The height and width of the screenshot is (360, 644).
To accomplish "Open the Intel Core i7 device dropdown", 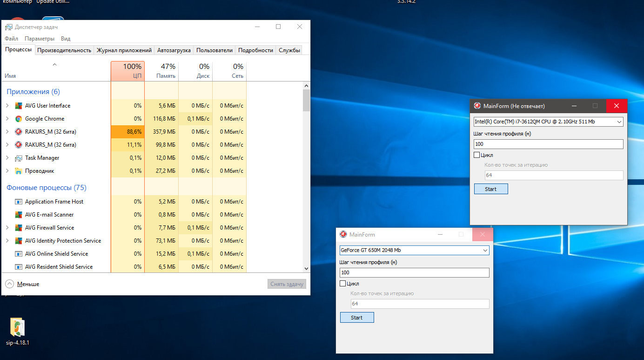I will pos(619,122).
